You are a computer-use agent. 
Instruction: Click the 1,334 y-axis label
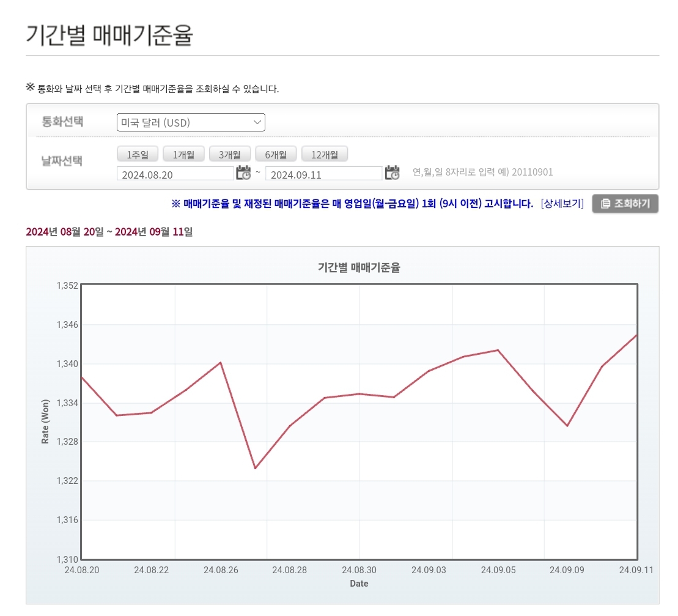[x=67, y=403]
